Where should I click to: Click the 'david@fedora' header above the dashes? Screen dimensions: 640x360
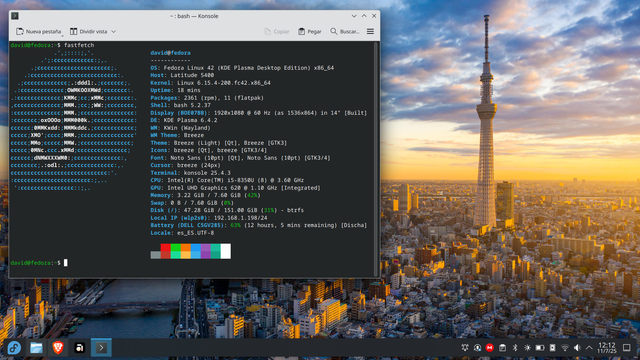[x=170, y=53]
